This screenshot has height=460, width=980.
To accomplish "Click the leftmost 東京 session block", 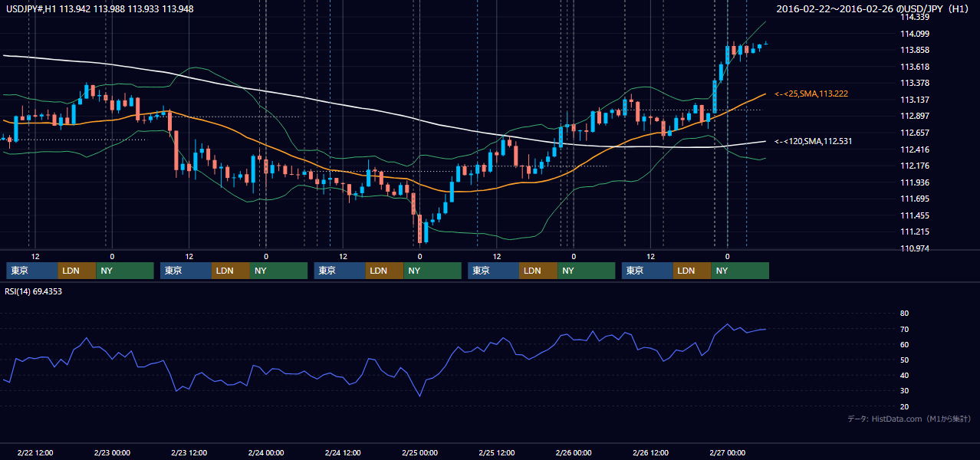I will pos(31,271).
